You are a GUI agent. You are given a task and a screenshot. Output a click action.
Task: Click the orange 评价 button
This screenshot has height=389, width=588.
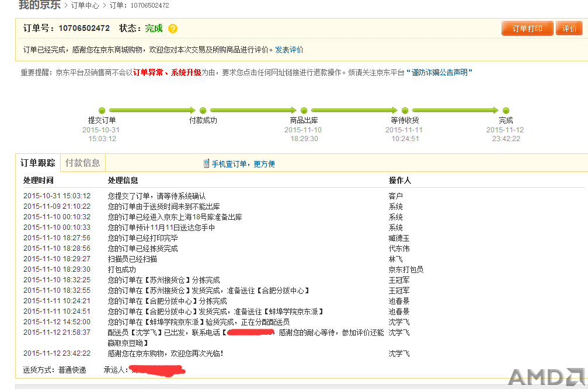point(569,29)
